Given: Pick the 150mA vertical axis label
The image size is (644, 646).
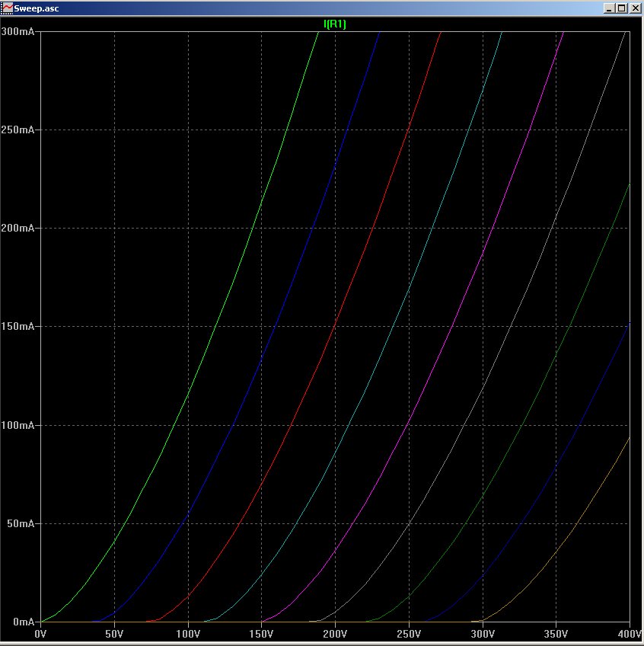Looking at the screenshot, I should [18, 326].
